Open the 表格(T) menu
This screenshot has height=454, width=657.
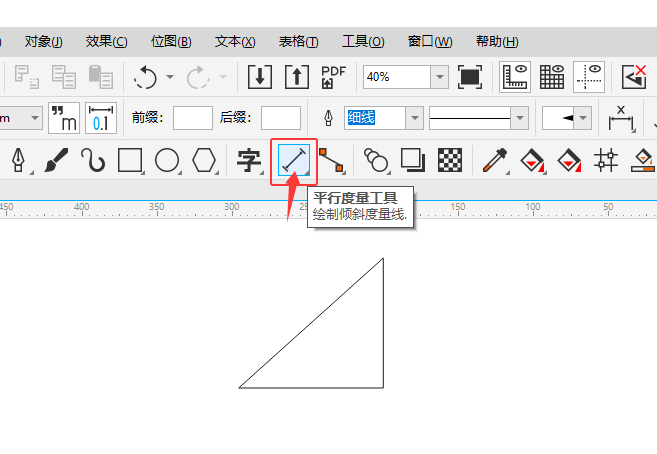click(x=299, y=41)
